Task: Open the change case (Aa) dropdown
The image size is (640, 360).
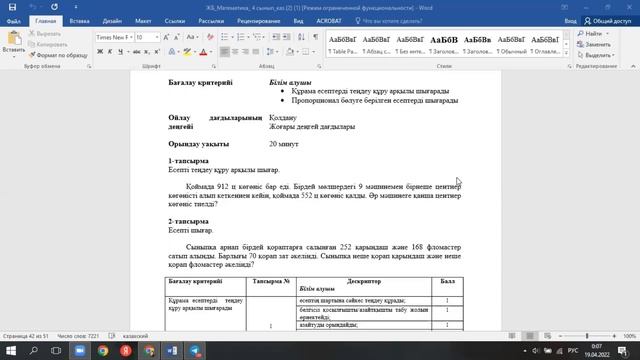Action: click(x=192, y=37)
